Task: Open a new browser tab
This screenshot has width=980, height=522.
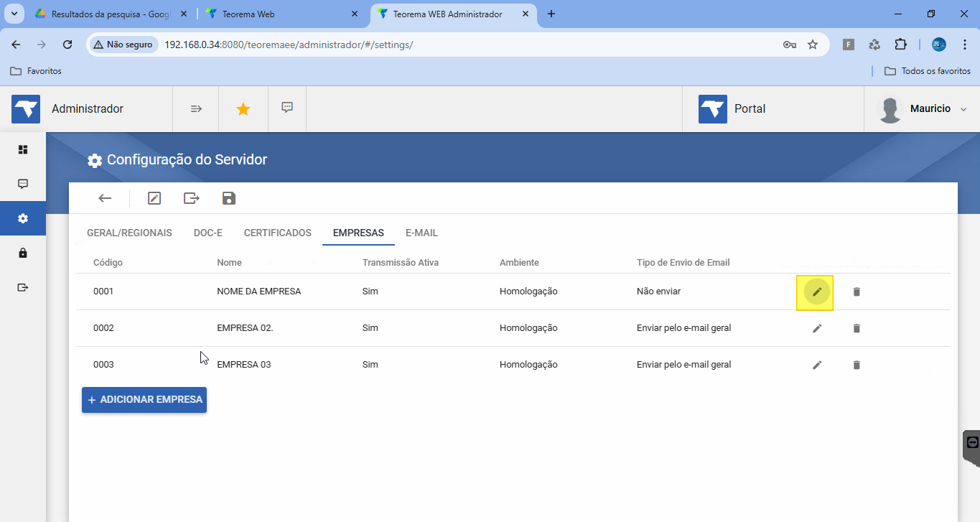Action: coord(551,14)
